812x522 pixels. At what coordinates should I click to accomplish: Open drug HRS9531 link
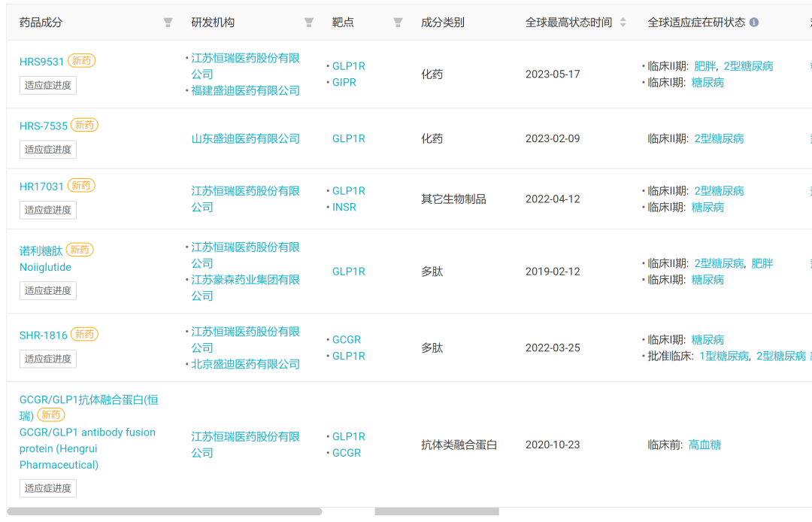[41, 62]
